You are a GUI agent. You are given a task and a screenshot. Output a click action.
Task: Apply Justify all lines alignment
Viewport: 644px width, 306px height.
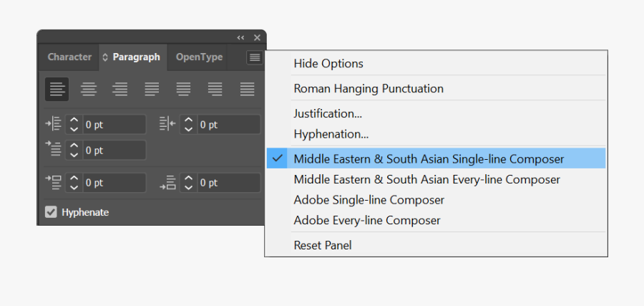point(248,89)
